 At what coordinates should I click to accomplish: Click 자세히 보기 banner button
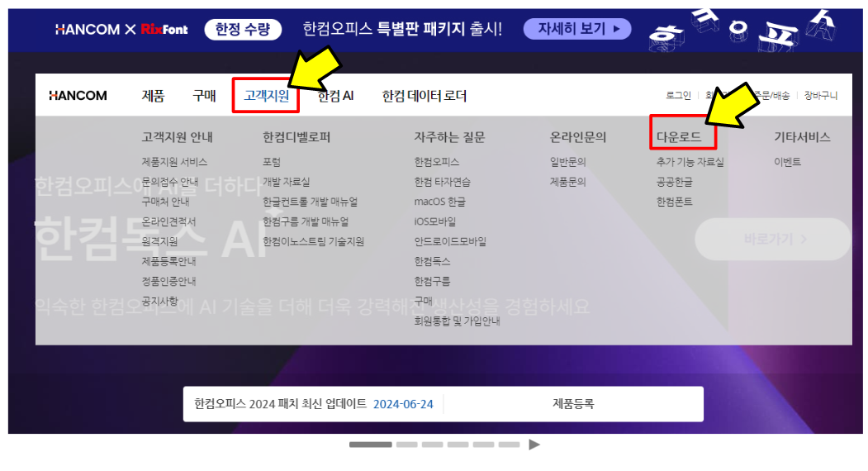(x=577, y=29)
